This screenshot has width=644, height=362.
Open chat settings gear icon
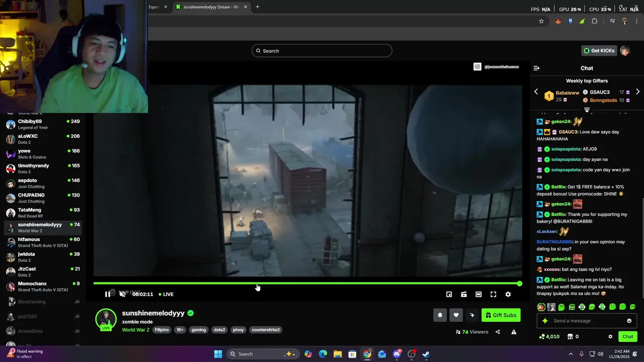tap(610, 337)
